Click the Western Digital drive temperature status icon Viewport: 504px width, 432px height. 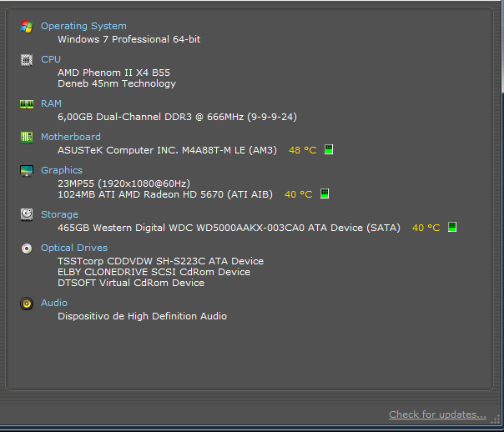pos(452,227)
